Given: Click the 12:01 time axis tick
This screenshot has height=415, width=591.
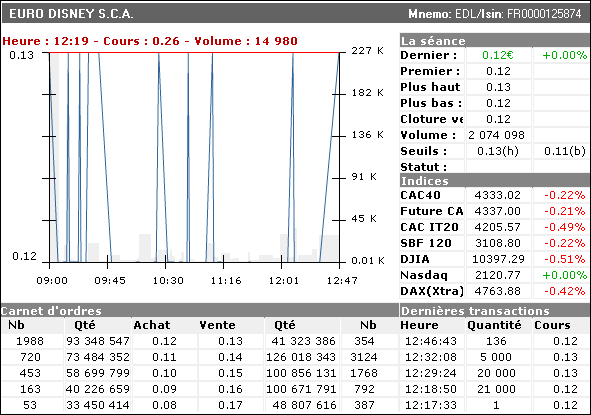Looking at the screenshot, I should point(284,281).
